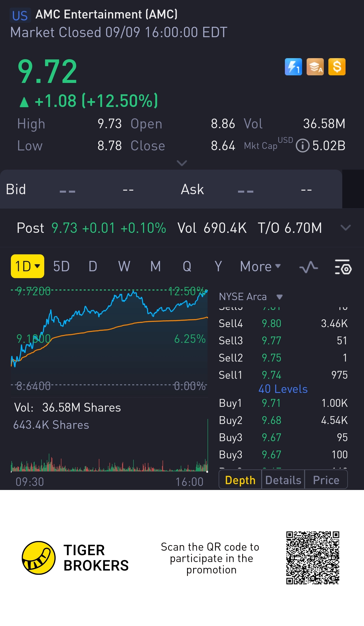
Task: Tap the Low 8.78 value
Action: pos(110,146)
